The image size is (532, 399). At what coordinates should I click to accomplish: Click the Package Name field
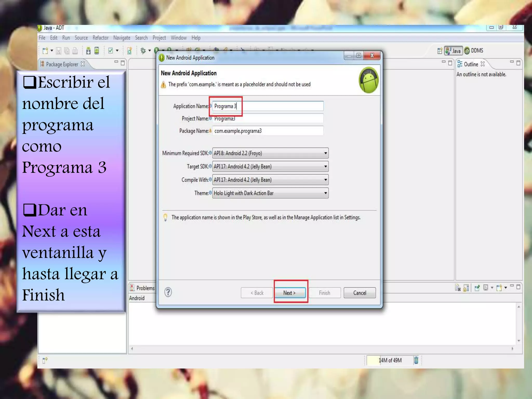[x=268, y=131]
